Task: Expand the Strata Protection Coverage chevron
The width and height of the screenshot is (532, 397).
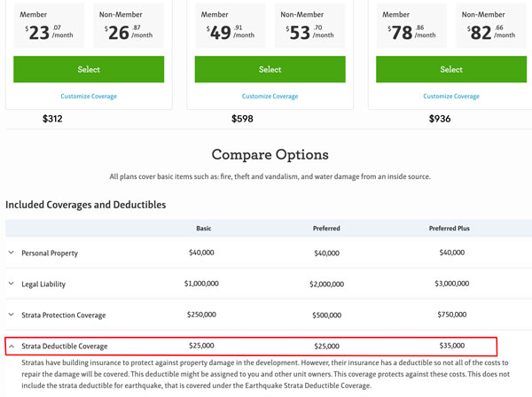Action: [x=12, y=315]
